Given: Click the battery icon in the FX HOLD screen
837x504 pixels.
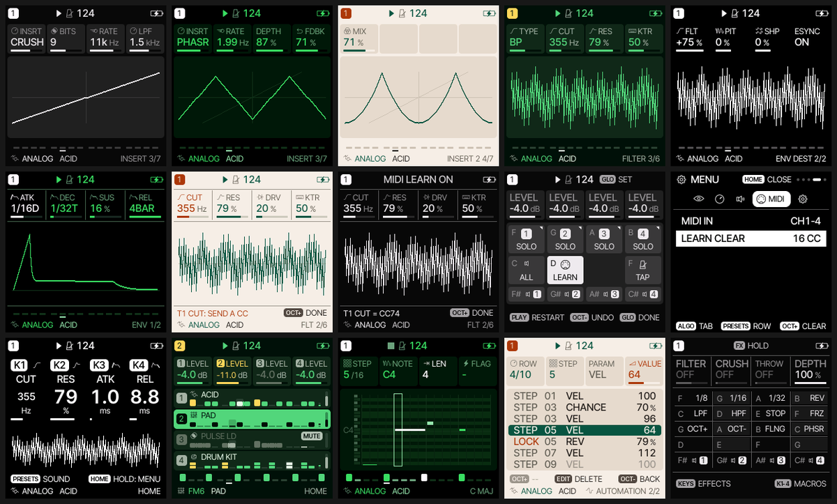Looking at the screenshot, I should tap(822, 346).
